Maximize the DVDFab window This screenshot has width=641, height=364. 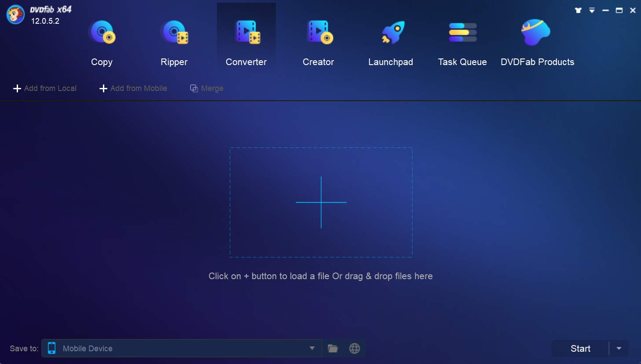619,10
